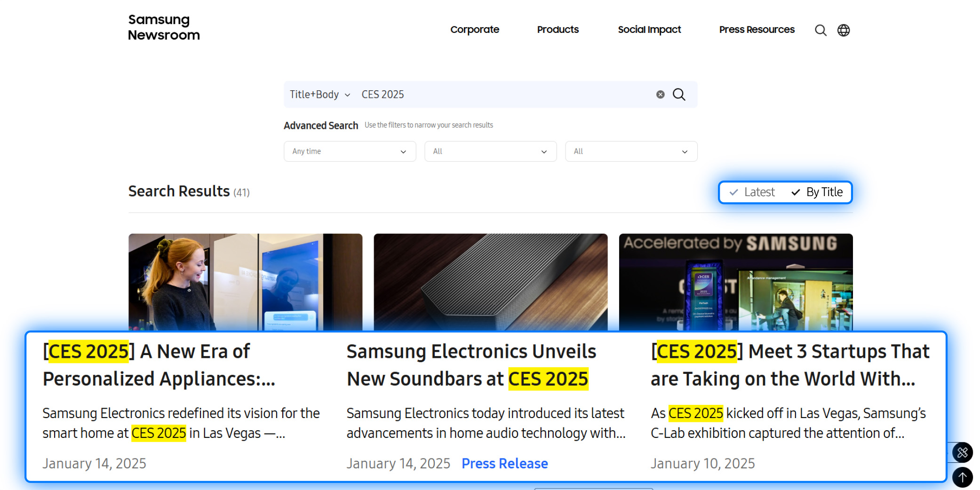This screenshot has height=490, width=980.
Task: Open the Press Resources menu
Action: (x=756, y=30)
